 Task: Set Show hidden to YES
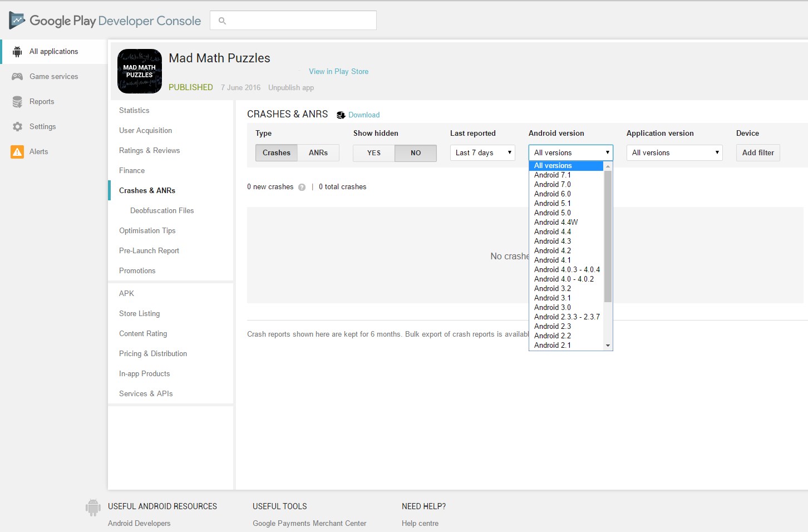click(373, 152)
